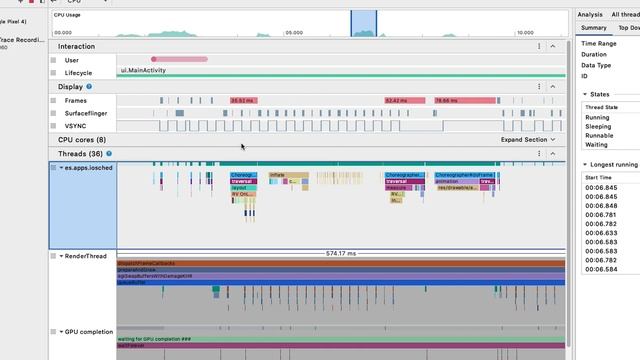640x360 pixels.
Task: Click the grey handle square beside Lifecycle
Action: click(x=53, y=73)
